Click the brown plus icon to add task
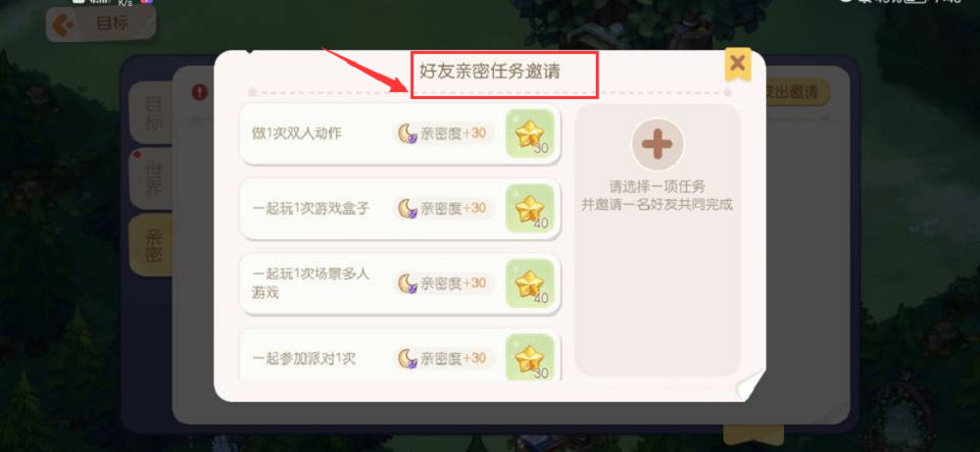This screenshot has width=980, height=452. (657, 144)
